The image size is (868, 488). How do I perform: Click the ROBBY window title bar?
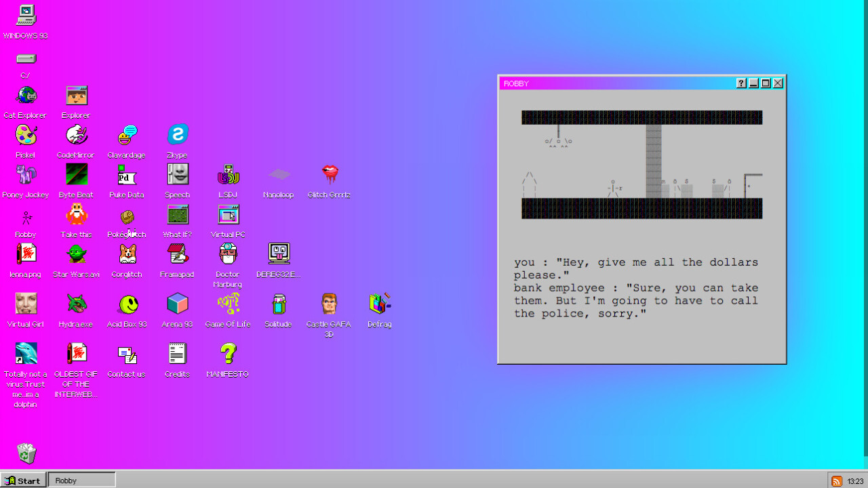click(610, 83)
